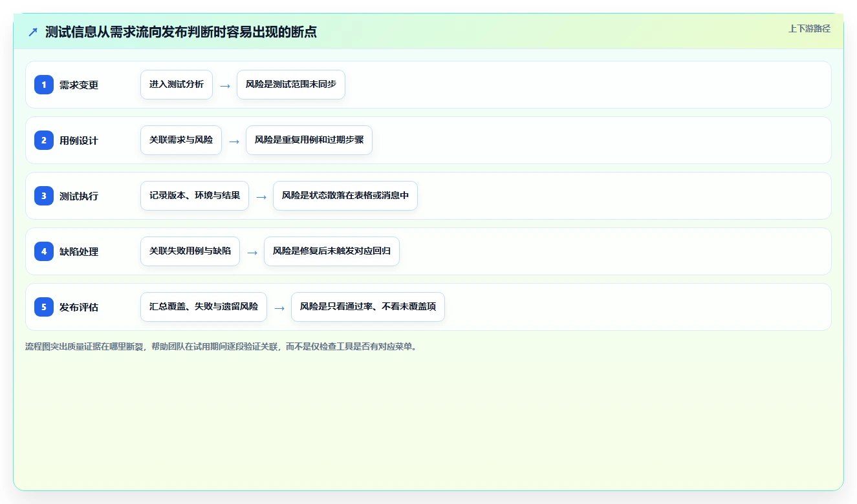Select step number 5 badge
Viewport: 857px width, 504px height.
[x=44, y=307]
